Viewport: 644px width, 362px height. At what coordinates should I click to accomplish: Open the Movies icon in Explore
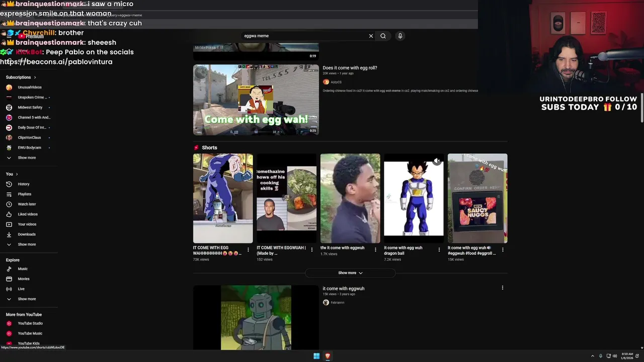pos(9,279)
